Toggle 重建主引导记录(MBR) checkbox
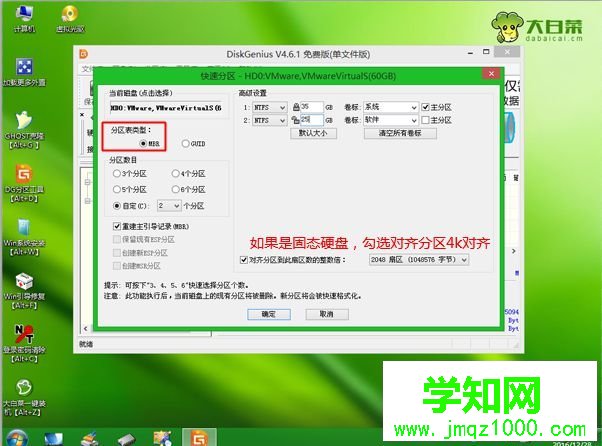The width and height of the screenshot is (602, 446). [117, 226]
